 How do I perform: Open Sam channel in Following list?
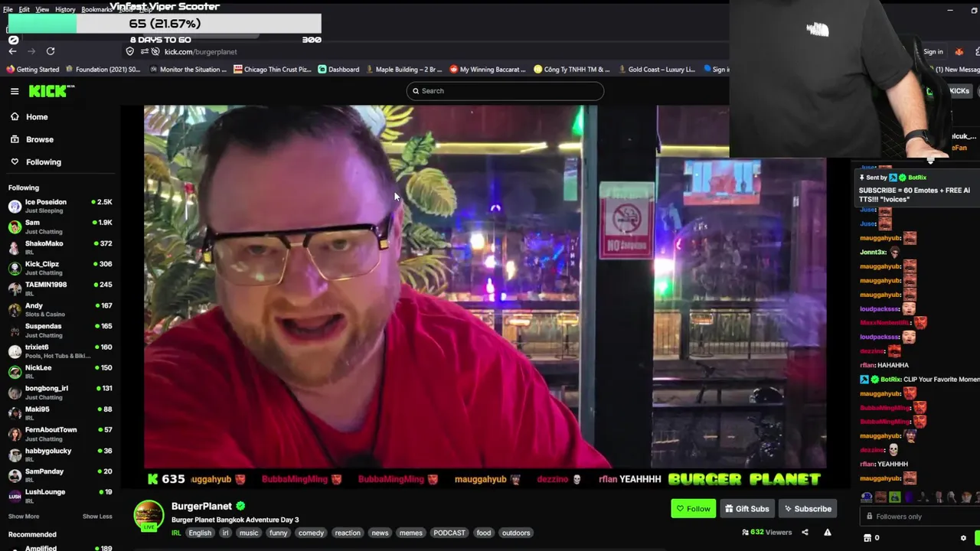60,227
